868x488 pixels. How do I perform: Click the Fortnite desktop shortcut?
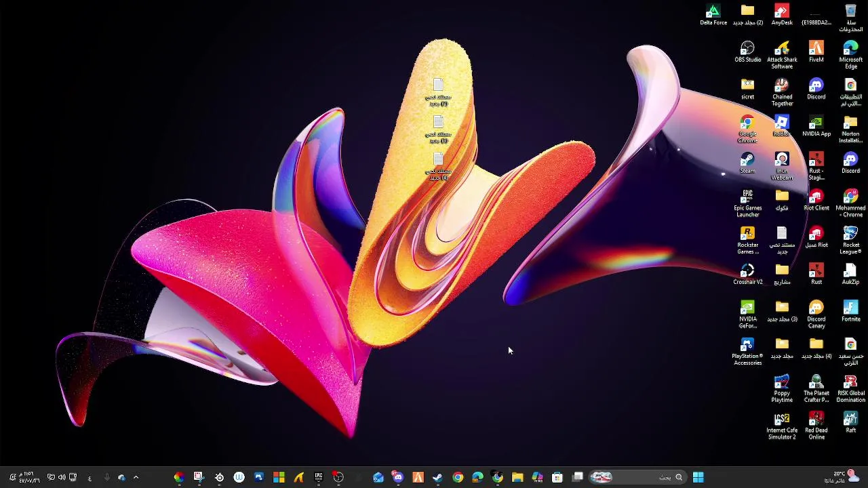tap(850, 312)
